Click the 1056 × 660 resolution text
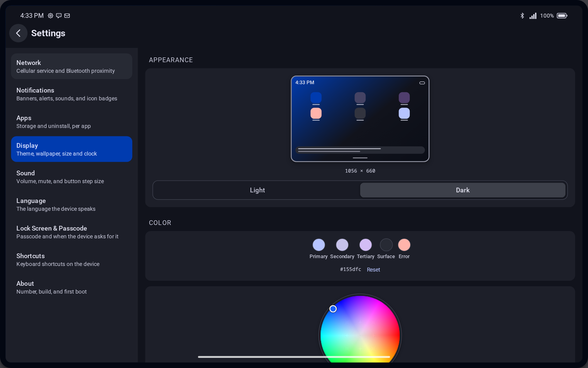Viewport: 588px width, 368px height. coord(360,171)
